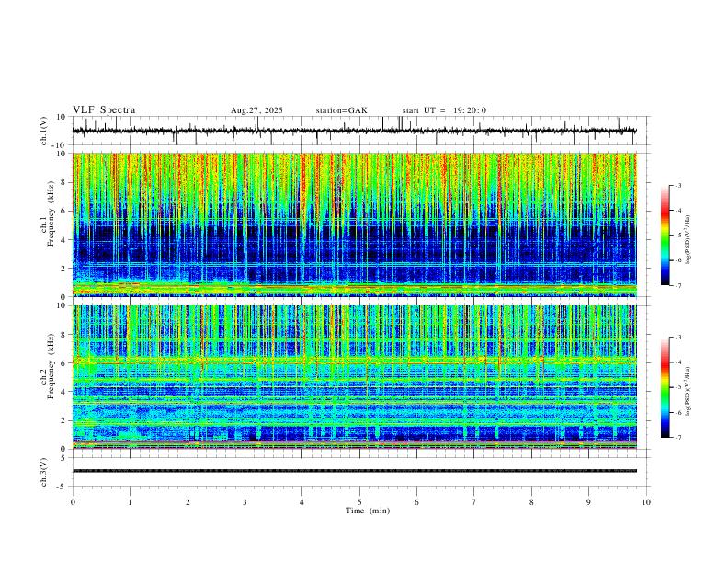
Task: Click the start UT 19:20:0 label
Action: coord(444,110)
